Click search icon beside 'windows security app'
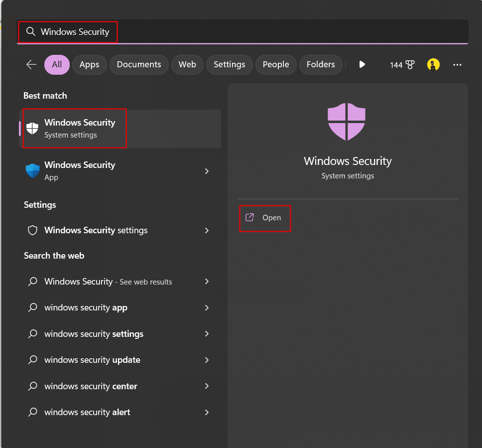The height and width of the screenshot is (448, 482). 32,307
